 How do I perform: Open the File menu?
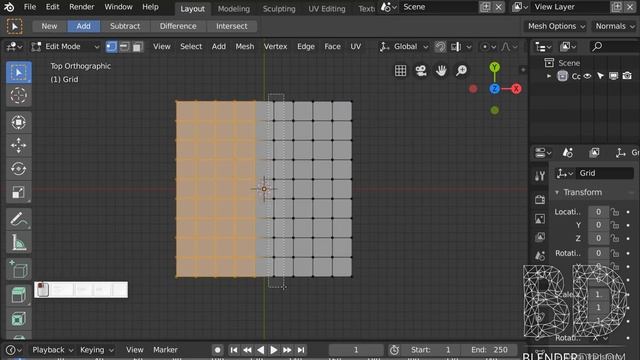coord(30,7)
